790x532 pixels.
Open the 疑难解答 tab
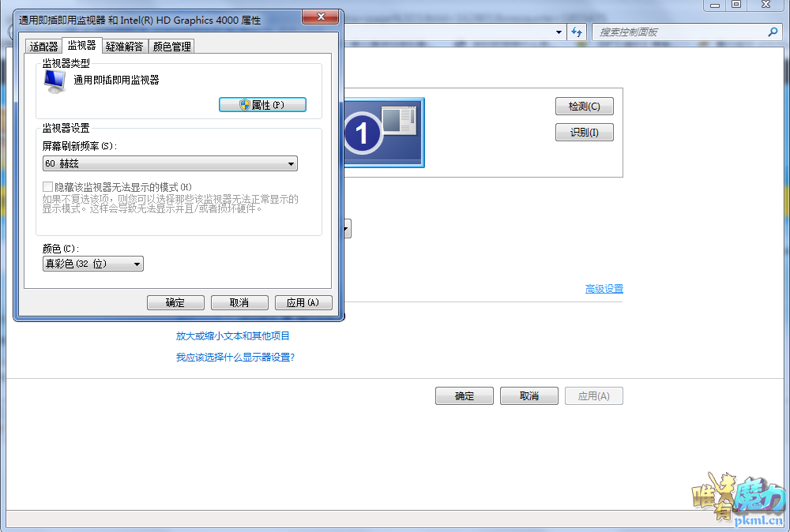coord(125,47)
